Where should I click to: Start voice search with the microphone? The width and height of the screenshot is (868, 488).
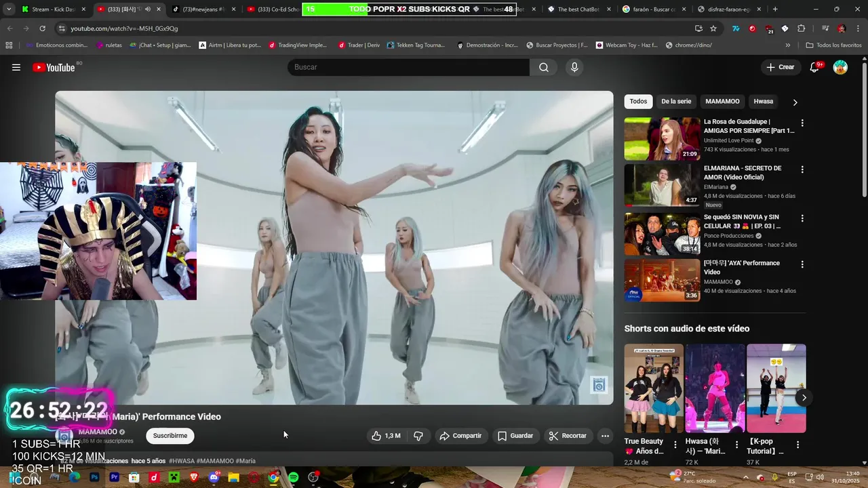[x=574, y=67]
